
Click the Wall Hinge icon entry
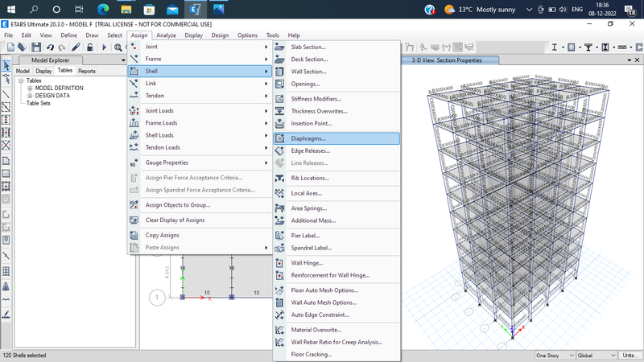point(279,263)
